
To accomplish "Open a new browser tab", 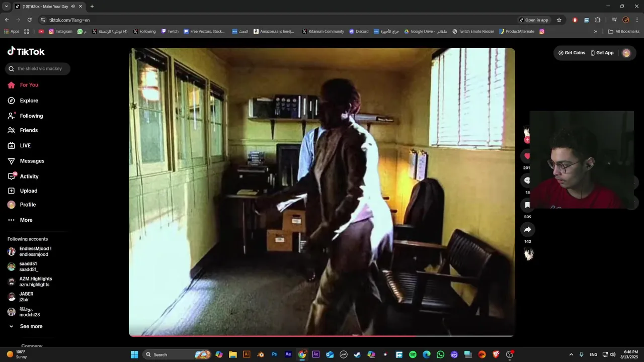I will click(92, 7).
